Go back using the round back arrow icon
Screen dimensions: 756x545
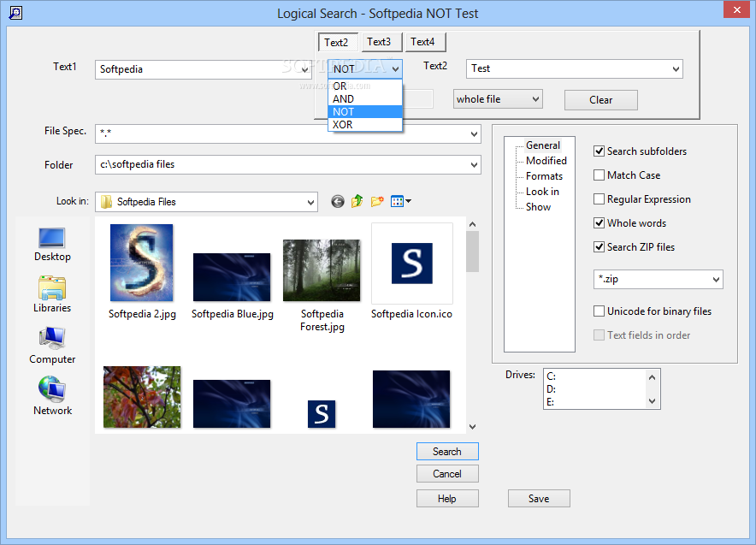tap(338, 201)
